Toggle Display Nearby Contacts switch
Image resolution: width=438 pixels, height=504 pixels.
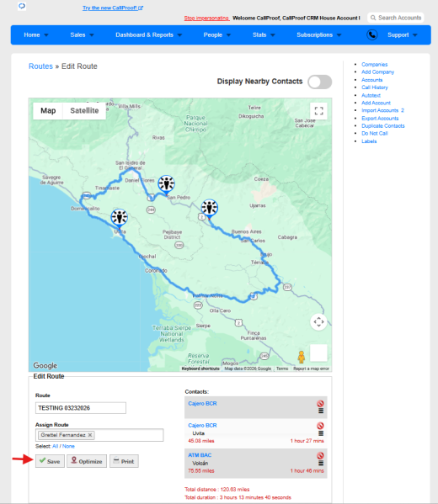click(319, 82)
